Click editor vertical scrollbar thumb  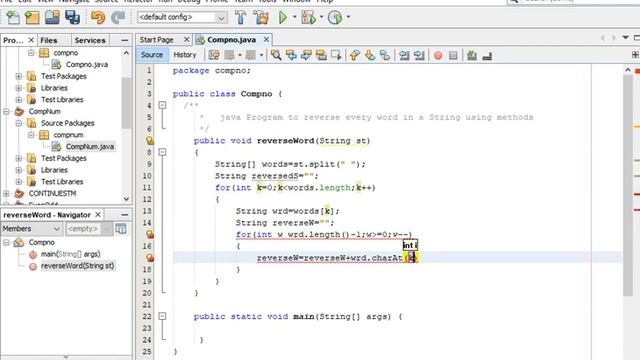pyautogui.click(x=628, y=186)
